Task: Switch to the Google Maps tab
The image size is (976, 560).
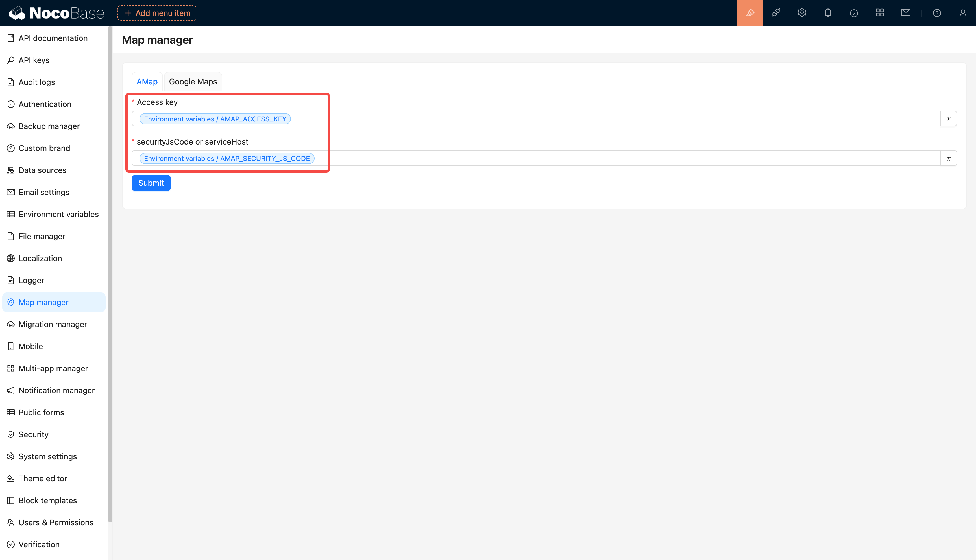Action: [x=193, y=82]
